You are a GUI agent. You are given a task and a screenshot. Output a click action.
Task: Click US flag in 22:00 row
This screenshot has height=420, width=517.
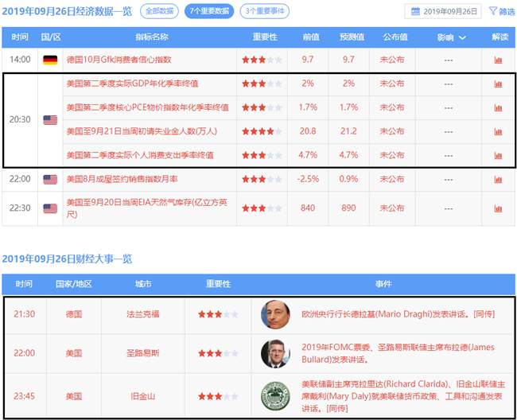[x=50, y=179]
